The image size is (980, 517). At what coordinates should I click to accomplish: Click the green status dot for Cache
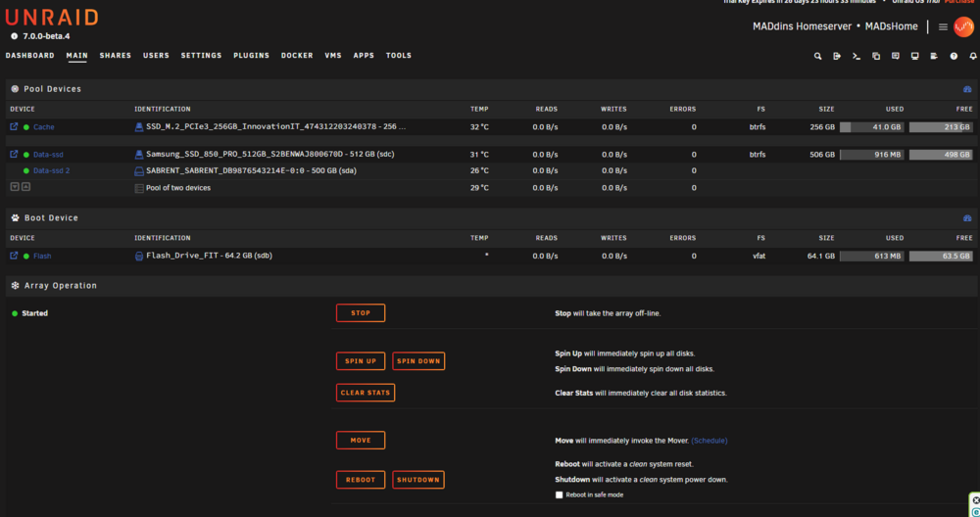pyautogui.click(x=26, y=127)
